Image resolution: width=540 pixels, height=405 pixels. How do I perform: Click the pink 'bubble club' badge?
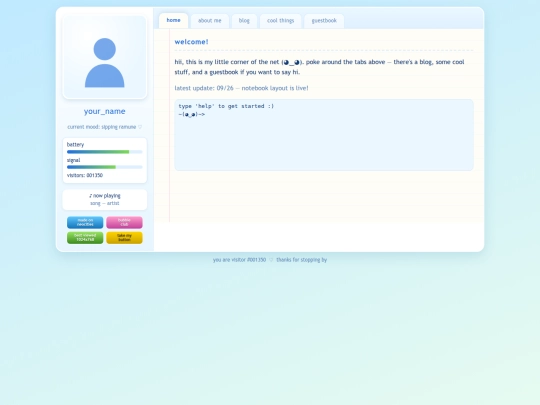[124, 222]
